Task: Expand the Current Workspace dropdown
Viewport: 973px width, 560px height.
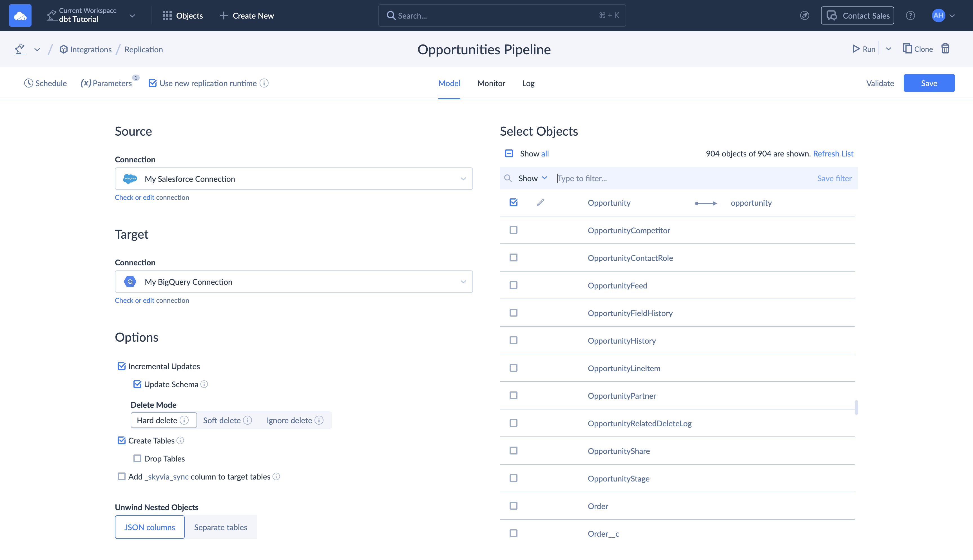Action: click(x=132, y=16)
